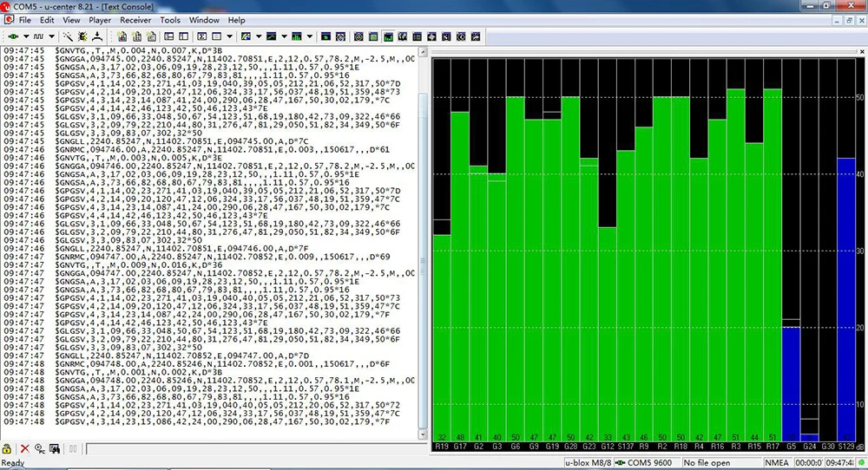Open the colorful map view icon
The height and width of the screenshot is (470, 868).
pos(246,36)
